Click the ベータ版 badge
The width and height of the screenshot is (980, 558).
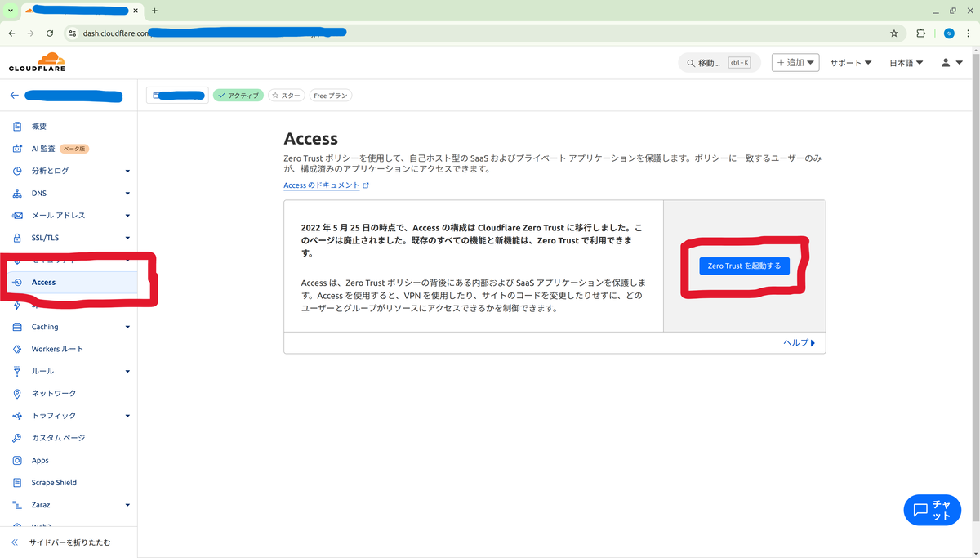click(74, 149)
